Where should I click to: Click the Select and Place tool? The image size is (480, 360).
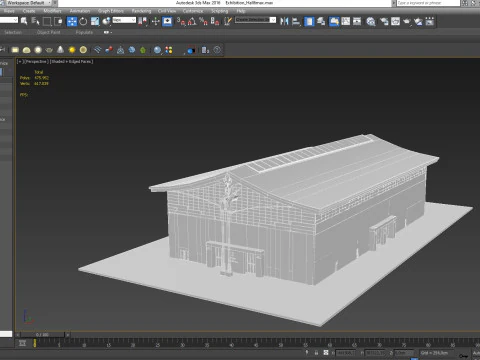point(106,21)
